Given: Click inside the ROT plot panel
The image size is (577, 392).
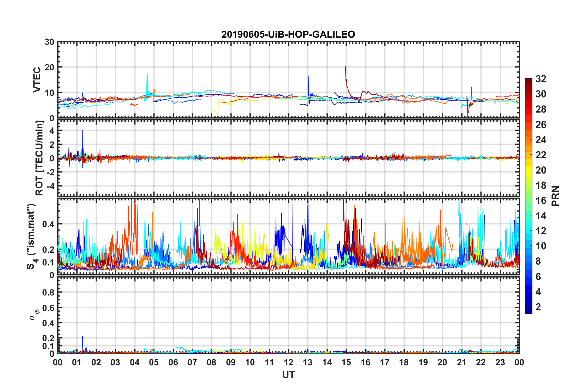Looking at the screenshot, I should pyautogui.click(x=288, y=158).
